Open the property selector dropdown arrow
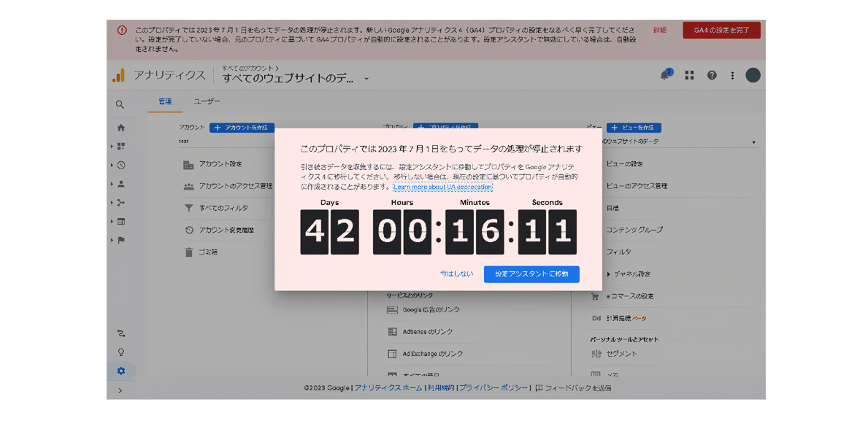868x434 pixels. (x=366, y=79)
